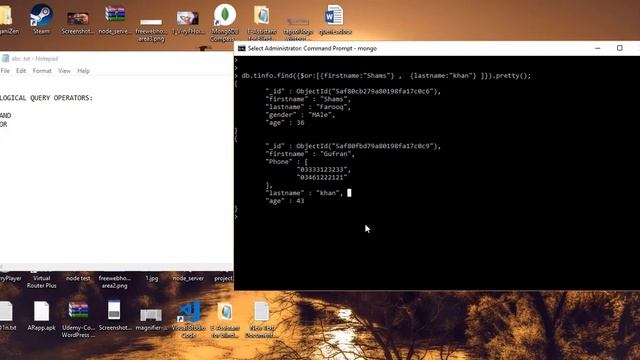Click the "firstname" : "Gufran" output line
The image size is (640, 360).
[x=310, y=154]
